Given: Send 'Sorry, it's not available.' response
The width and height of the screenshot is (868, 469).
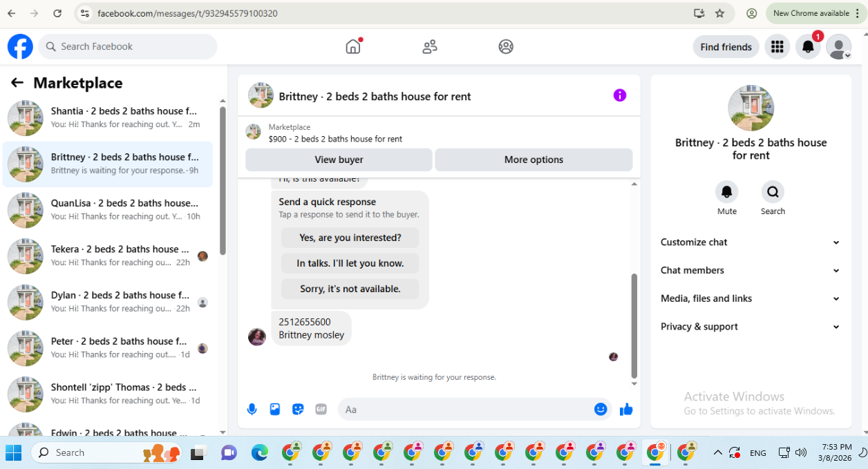Looking at the screenshot, I should pyautogui.click(x=350, y=289).
